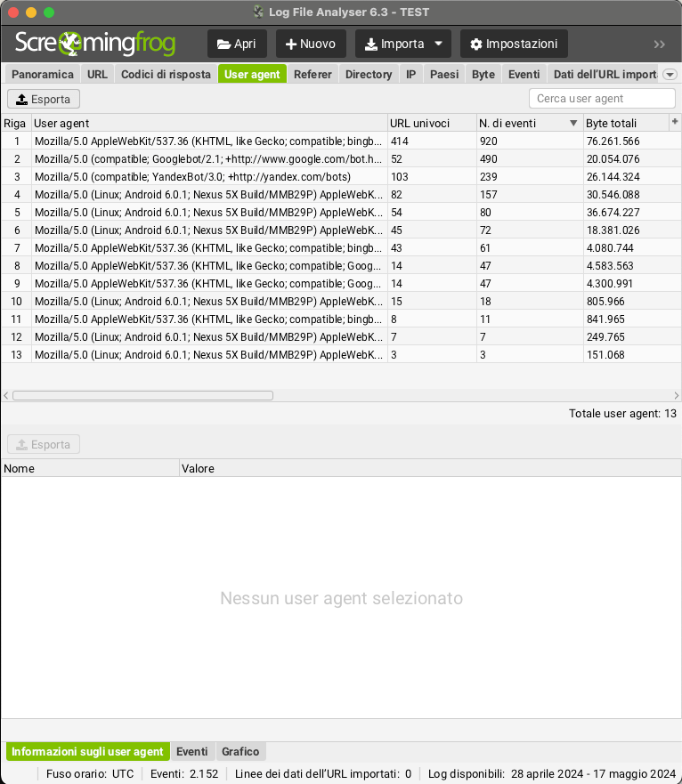Expand the Importa dropdown arrow
Screen dimensions: 682x784
[x=438, y=44]
